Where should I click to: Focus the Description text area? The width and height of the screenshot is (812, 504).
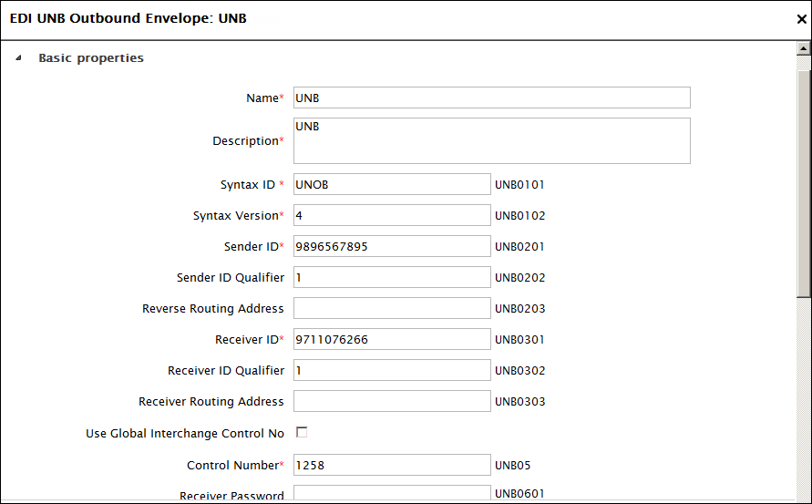(x=491, y=140)
